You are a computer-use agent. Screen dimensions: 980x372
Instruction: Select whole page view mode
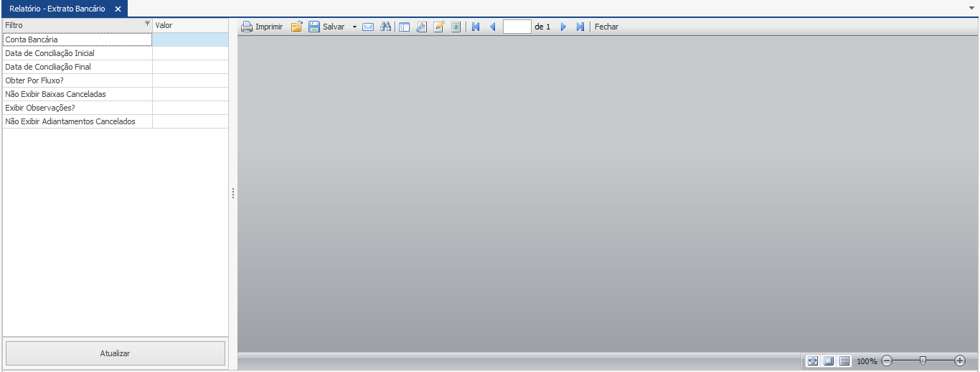point(829,361)
